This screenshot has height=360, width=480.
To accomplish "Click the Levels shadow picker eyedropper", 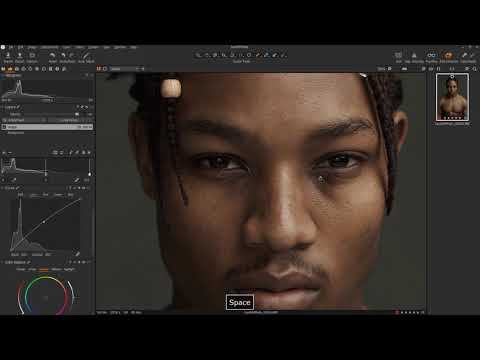I will coord(14,180).
